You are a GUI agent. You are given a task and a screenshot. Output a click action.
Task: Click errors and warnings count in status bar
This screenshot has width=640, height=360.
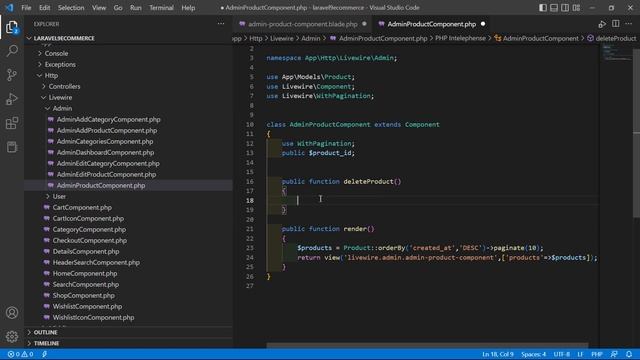pos(20,354)
